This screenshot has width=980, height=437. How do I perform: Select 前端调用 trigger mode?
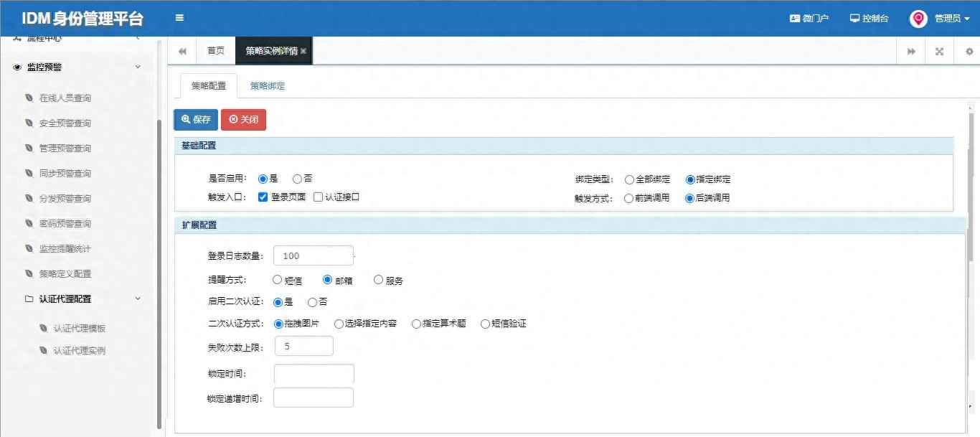point(630,198)
